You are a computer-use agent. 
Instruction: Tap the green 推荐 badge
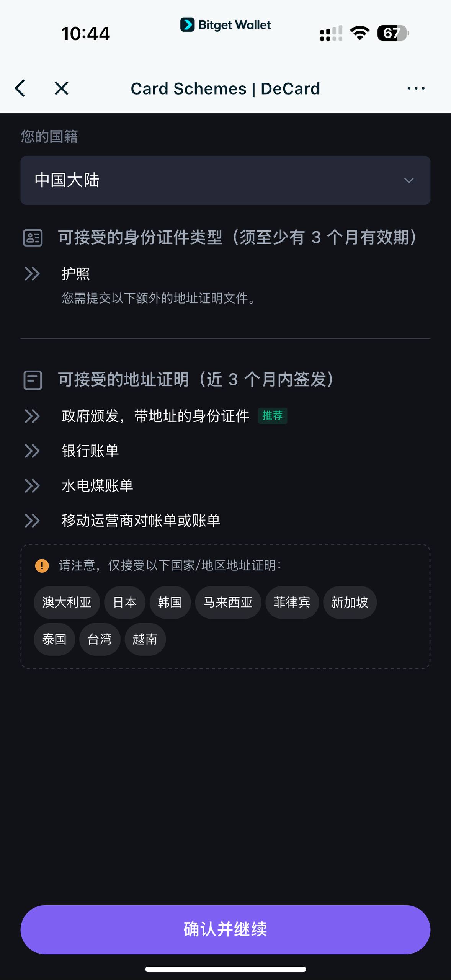273,416
